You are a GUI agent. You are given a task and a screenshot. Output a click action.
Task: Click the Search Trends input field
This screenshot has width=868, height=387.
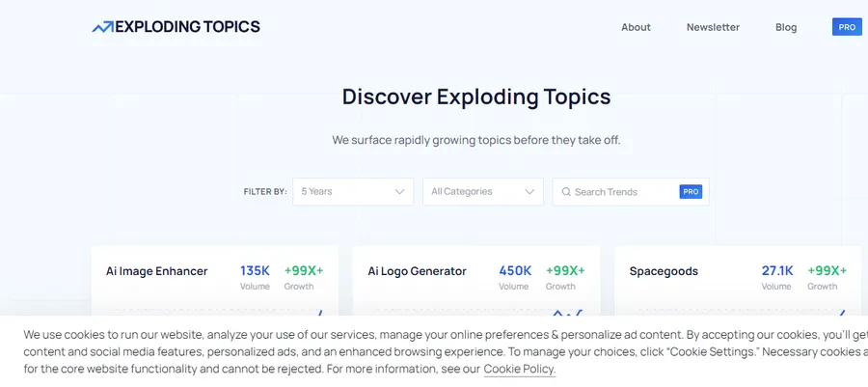(x=631, y=191)
